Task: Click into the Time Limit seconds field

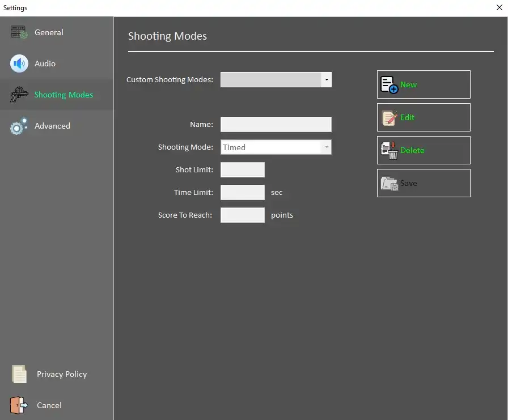Action: [242, 193]
